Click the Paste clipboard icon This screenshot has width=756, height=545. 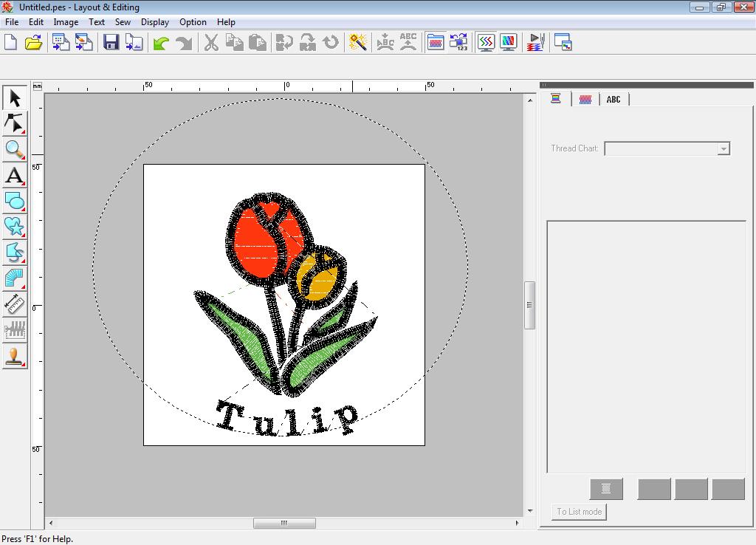pos(258,42)
